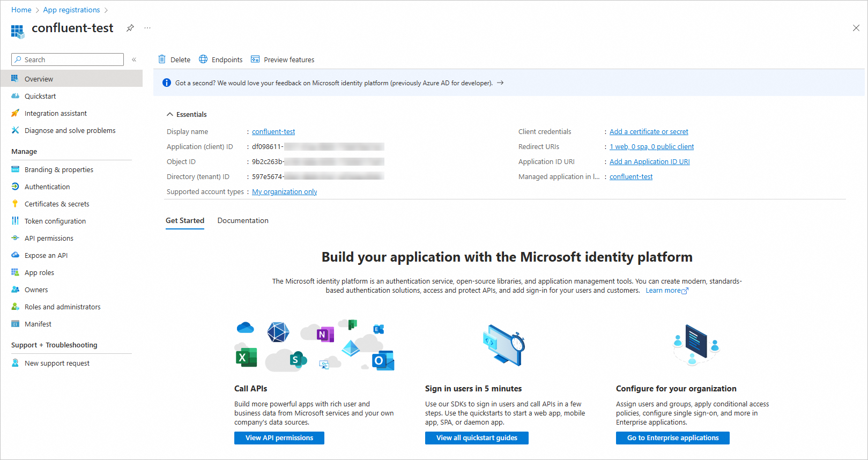Click the New support request icon
This screenshot has height=460, width=868.
pos(15,363)
